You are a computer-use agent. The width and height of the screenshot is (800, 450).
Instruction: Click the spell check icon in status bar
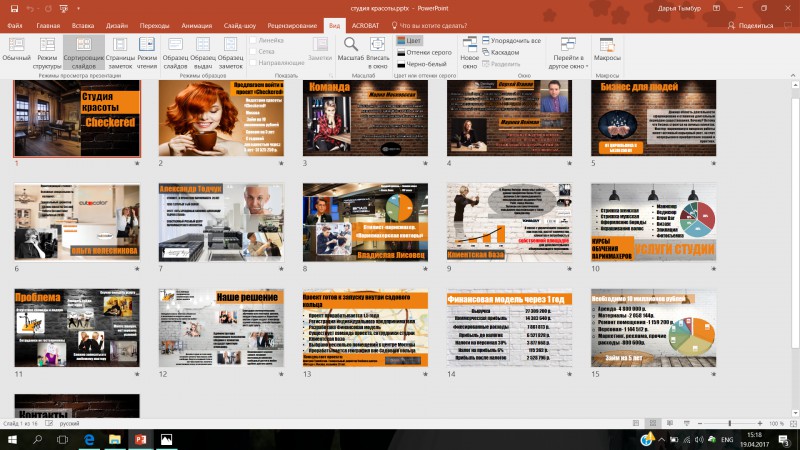click(49, 423)
